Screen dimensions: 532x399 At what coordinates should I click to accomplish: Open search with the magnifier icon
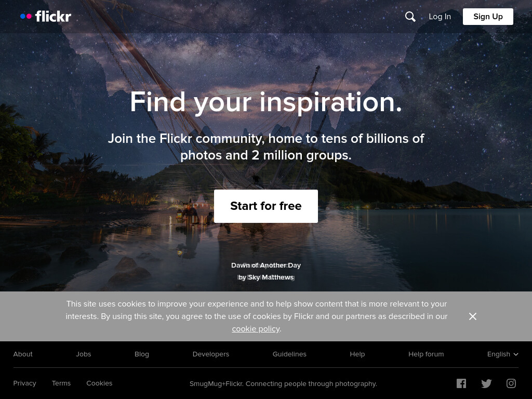click(x=410, y=17)
